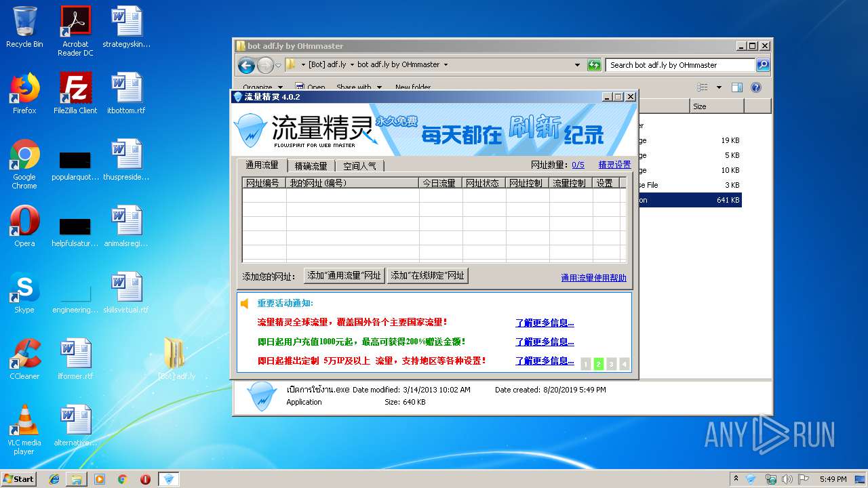This screenshot has width=868, height=488.
Task: Click 今日流量 column header
Action: pyautogui.click(x=441, y=183)
